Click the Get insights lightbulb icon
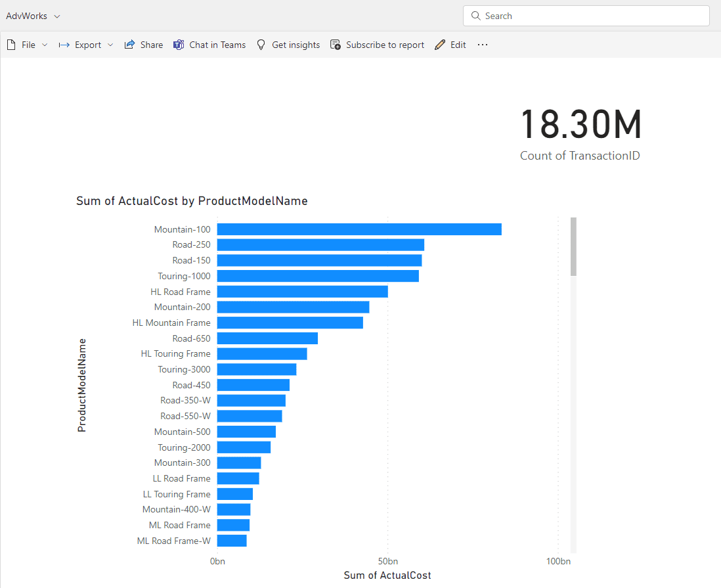The image size is (721, 588). point(261,45)
